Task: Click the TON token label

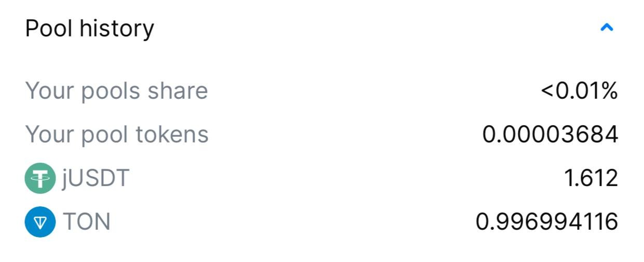Action: click(87, 222)
